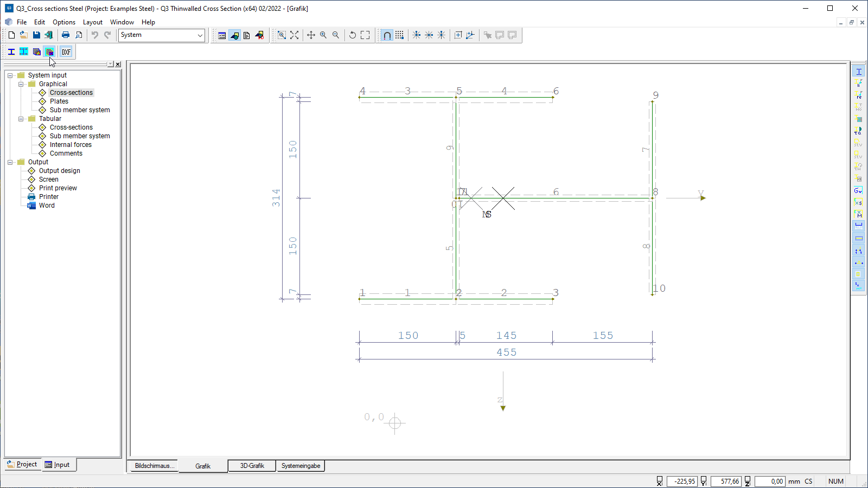868x488 pixels.
Task: Select the Pan move tool
Action: pyautogui.click(x=311, y=35)
